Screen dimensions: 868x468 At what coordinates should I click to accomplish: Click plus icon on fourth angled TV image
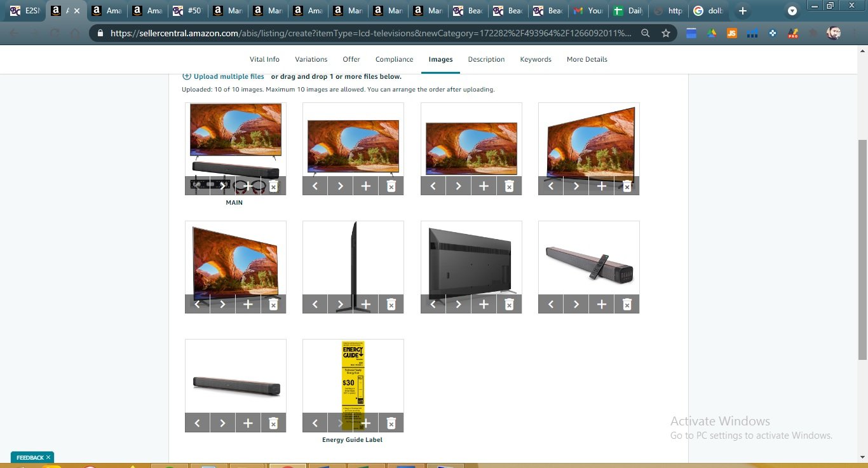tap(602, 186)
